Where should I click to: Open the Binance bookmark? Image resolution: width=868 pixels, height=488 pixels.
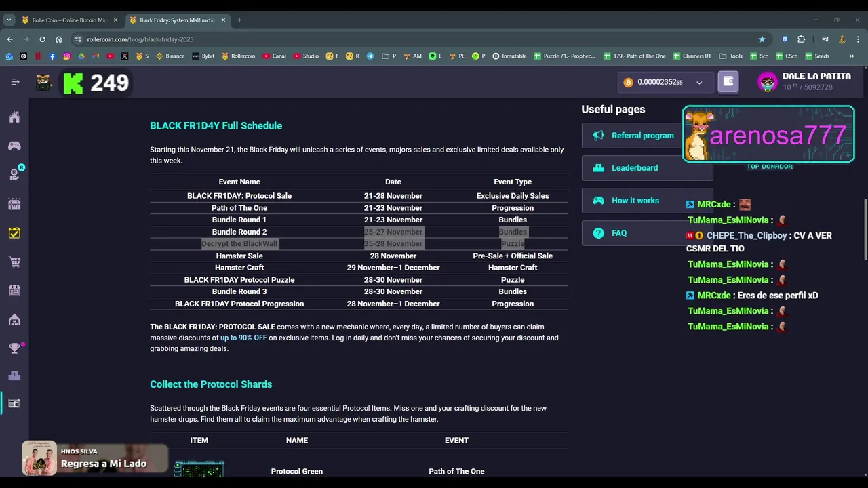(170, 56)
